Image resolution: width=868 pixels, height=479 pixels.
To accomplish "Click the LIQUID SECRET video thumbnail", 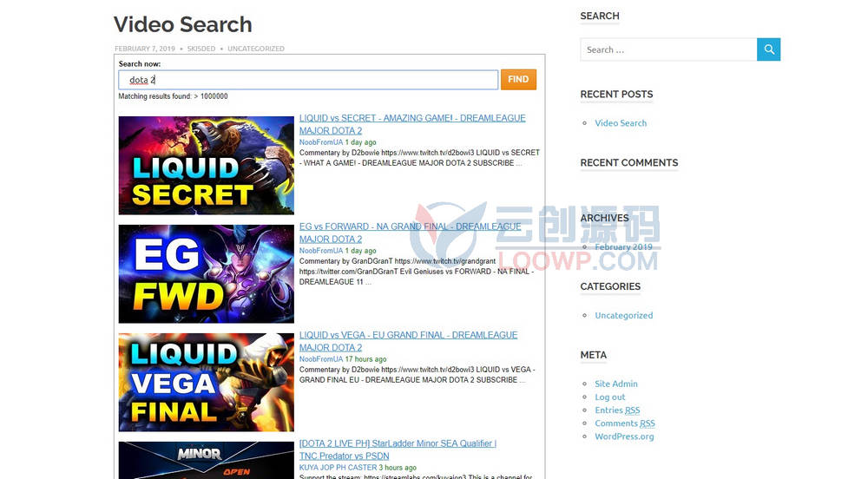I will [x=206, y=166].
